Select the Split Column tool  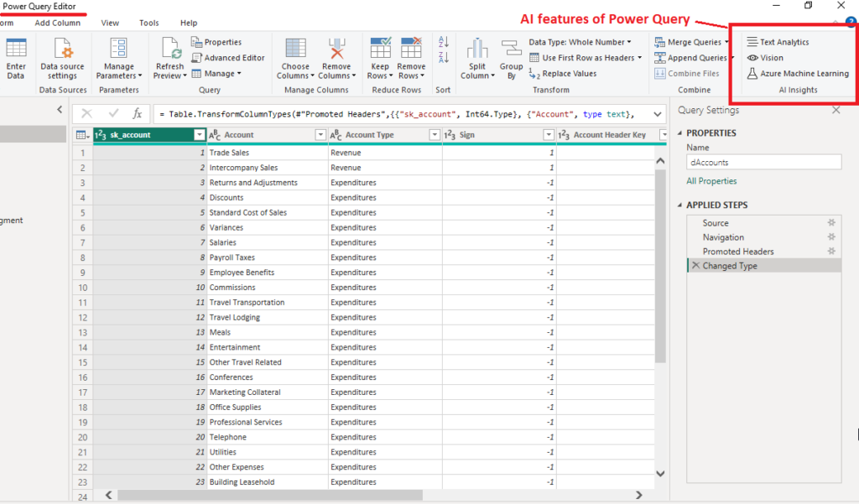coord(476,55)
